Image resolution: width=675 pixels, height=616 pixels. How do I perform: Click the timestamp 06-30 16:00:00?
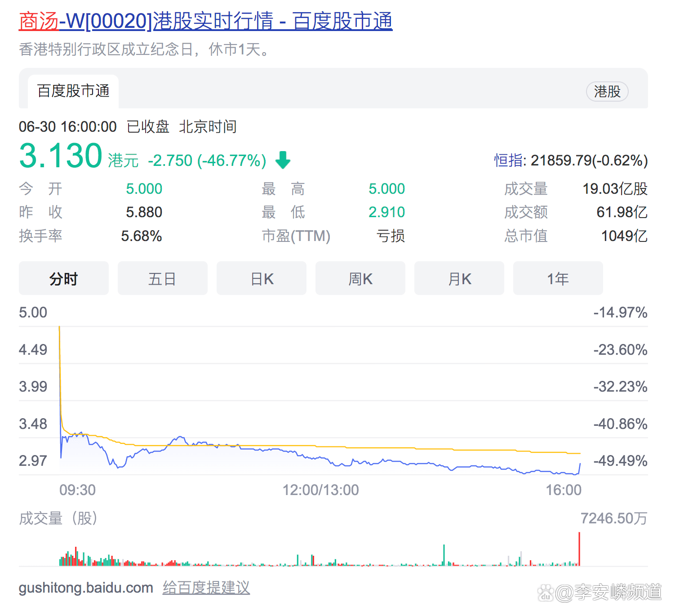[x=68, y=127]
